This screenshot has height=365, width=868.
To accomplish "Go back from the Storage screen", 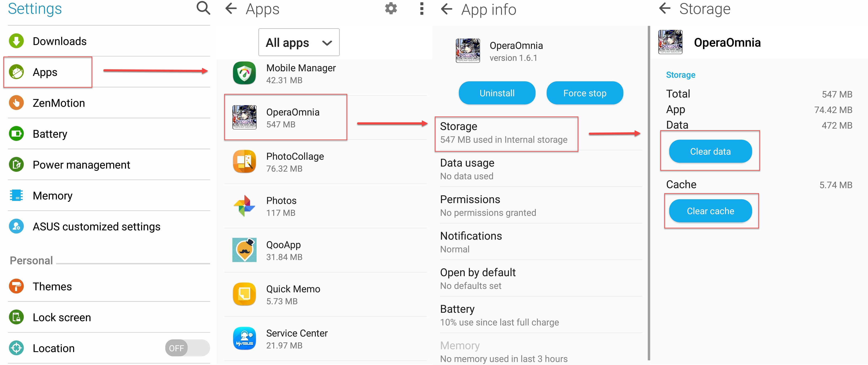I will [x=665, y=8].
